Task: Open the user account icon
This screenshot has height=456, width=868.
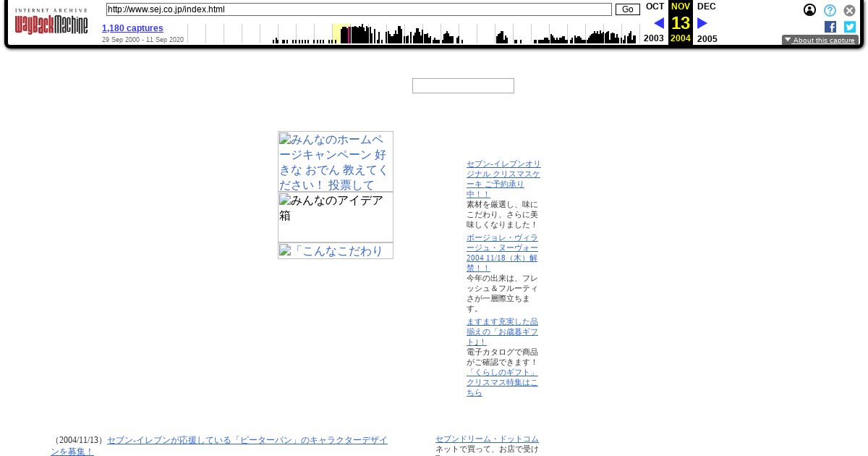Action: tap(809, 10)
